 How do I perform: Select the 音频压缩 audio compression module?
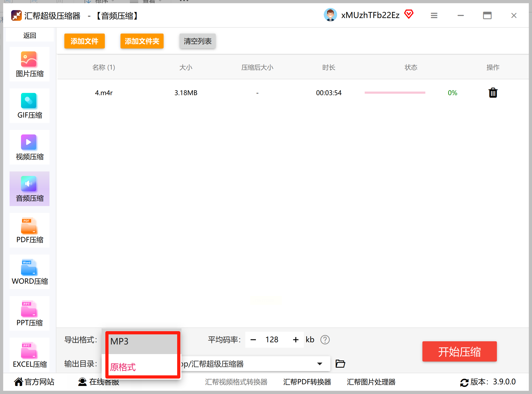(30, 189)
